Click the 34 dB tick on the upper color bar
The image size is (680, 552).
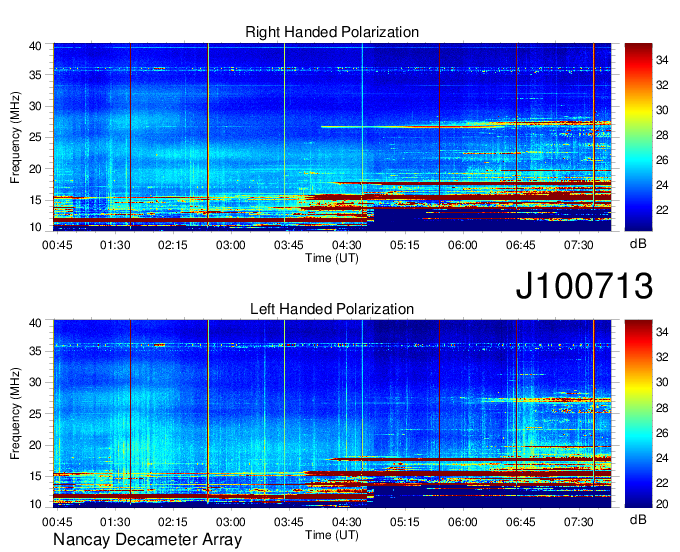662,60
